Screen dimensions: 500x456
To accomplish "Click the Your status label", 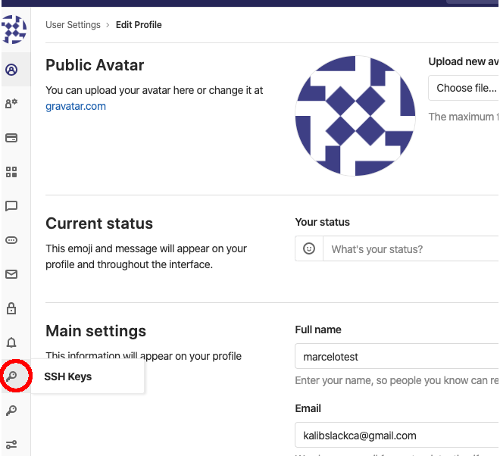I will tap(322, 222).
